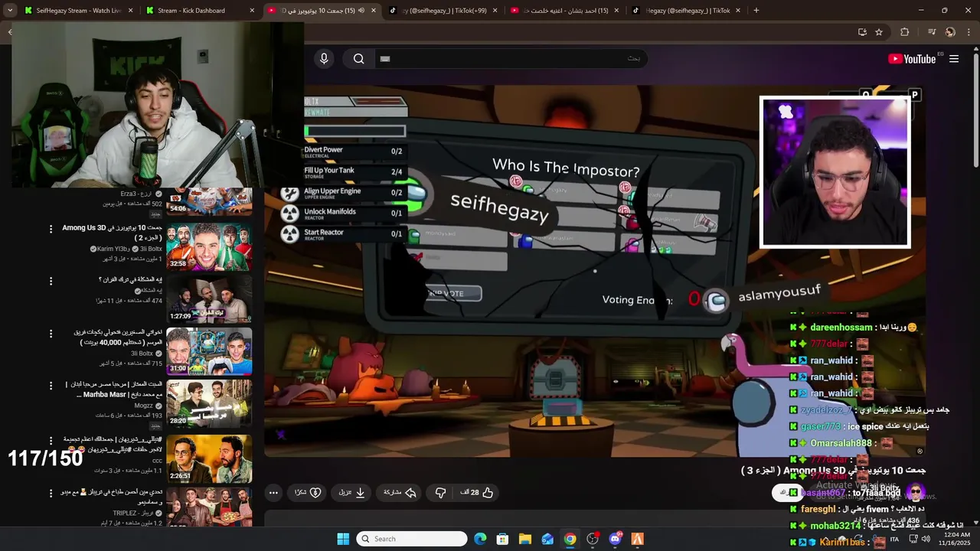
Task: Close the Kick Dashboard tab
Action: pos(252,11)
